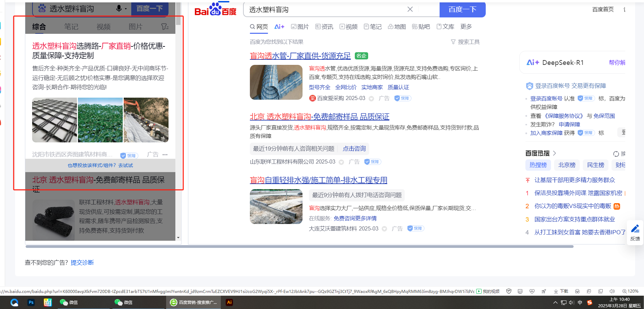Switch to the 文库 search tab
The image size is (644, 309).
pos(445,27)
